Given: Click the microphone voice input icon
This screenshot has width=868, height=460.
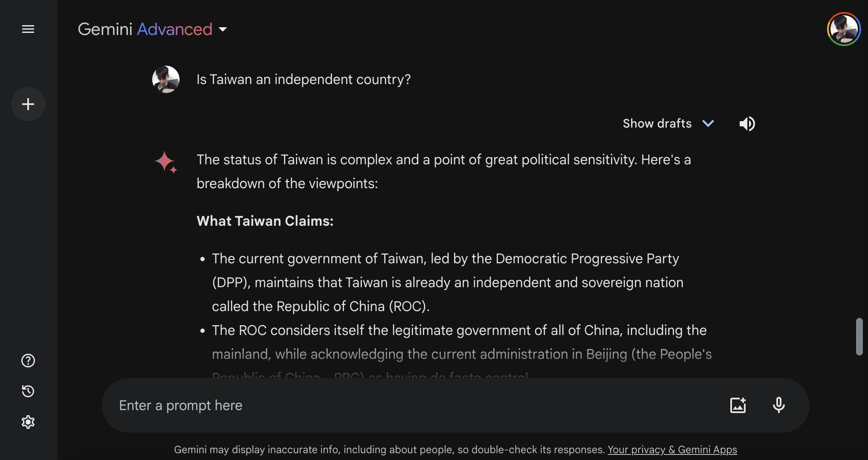Looking at the screenshot, I should (778, 405).
